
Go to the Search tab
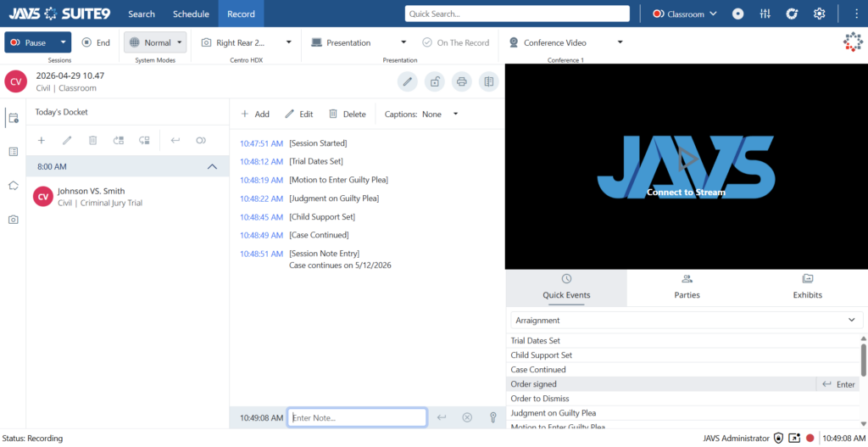point(142,14)
